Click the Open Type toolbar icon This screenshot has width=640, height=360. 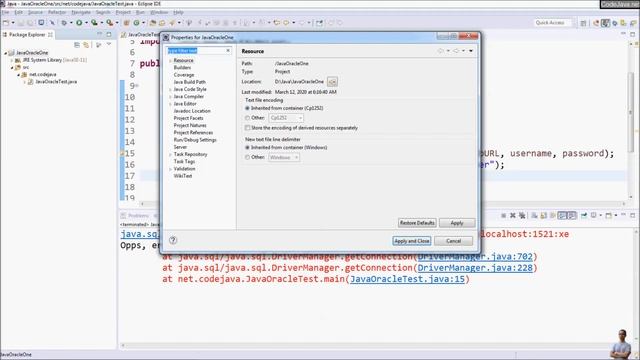pos(153,23)
